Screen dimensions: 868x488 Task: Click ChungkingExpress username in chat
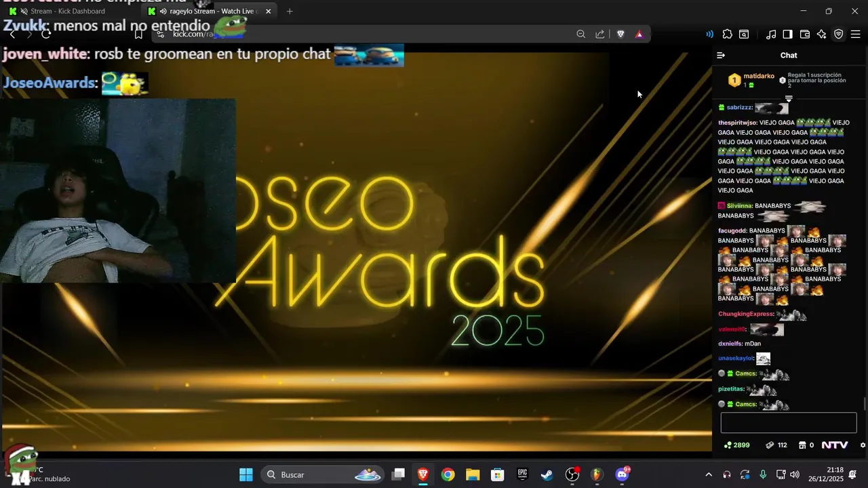(746, 314)
